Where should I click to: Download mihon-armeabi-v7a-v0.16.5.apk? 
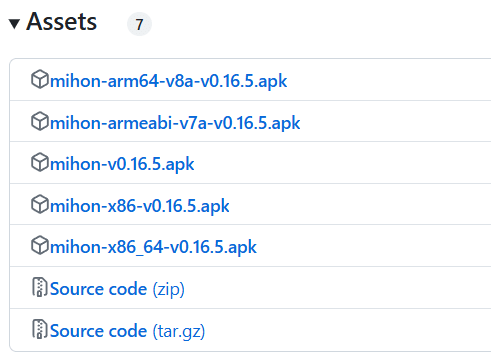(x=175, y=123)
